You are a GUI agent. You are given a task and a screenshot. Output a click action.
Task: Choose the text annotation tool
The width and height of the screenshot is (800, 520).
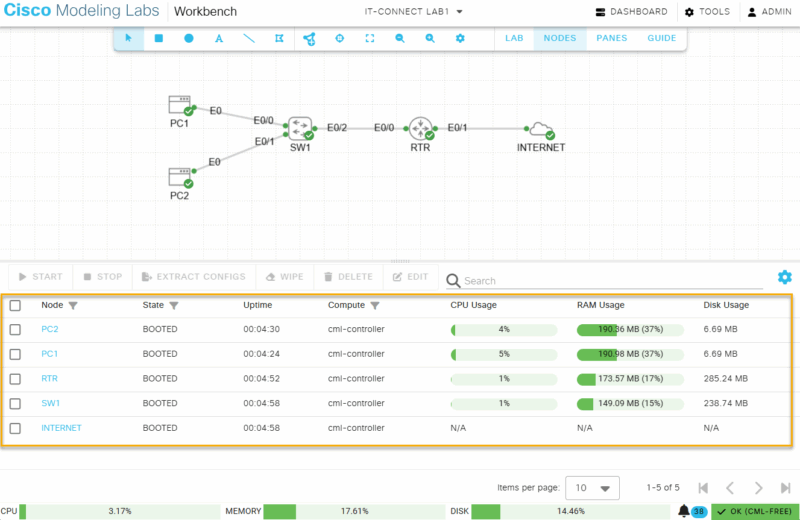coord(219,38)
